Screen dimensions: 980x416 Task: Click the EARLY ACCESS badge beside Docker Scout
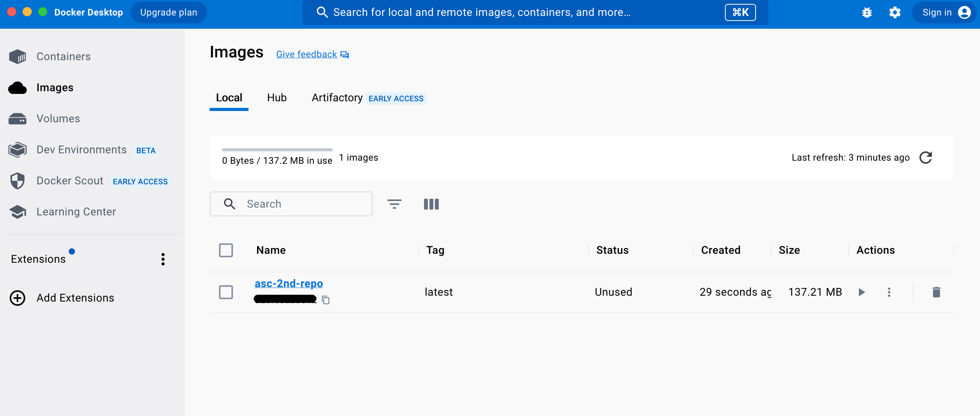tap(140, 182)
